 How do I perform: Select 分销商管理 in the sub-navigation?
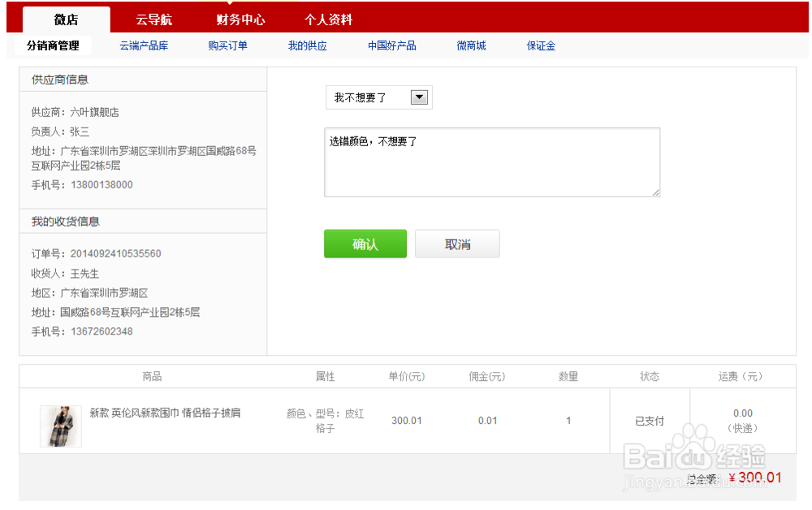(x=52, y=45)
